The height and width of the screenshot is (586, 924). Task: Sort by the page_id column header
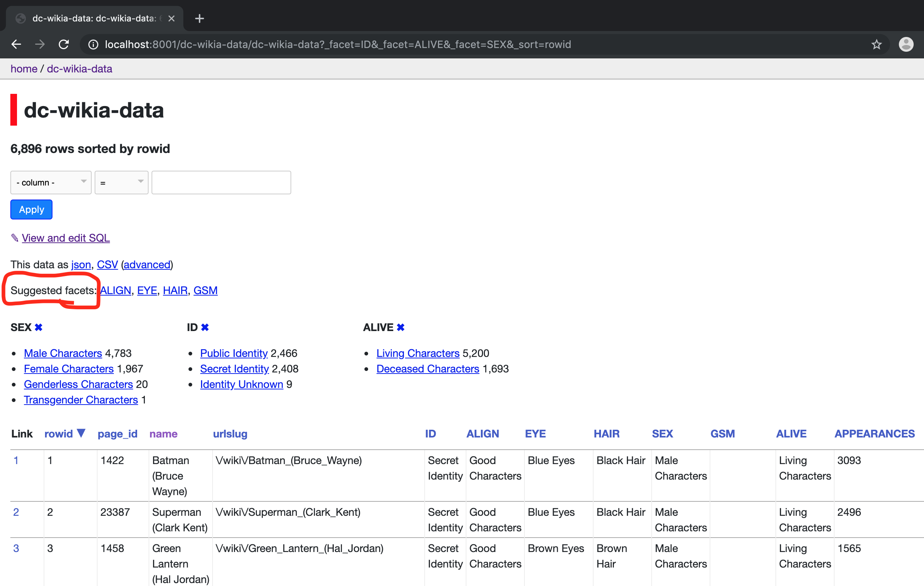(x=118, y=434)
